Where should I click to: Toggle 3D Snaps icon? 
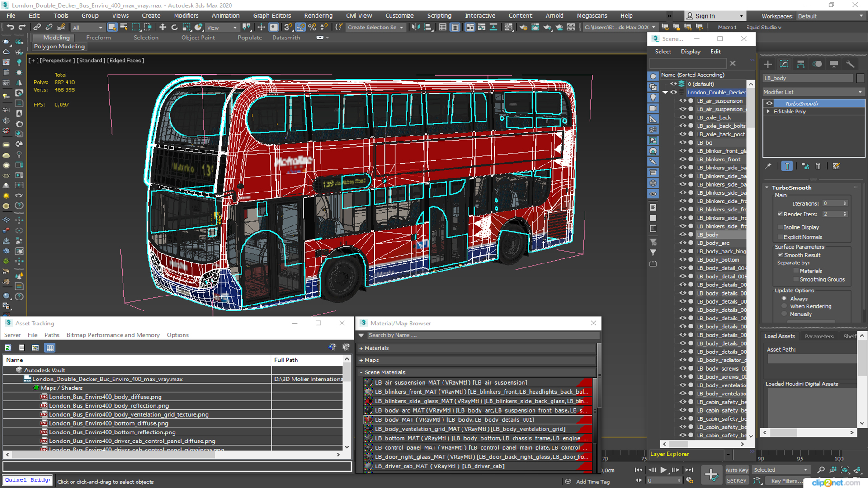[x=288, y=27]
